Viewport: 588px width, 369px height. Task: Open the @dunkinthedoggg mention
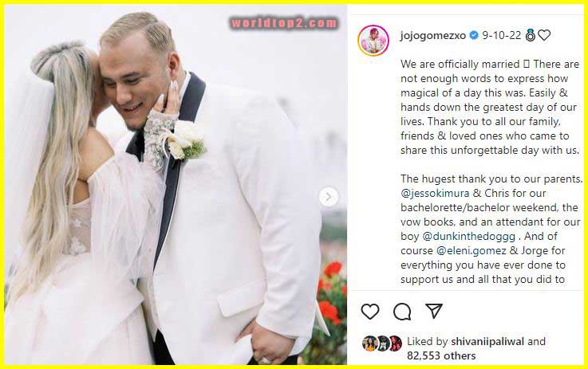pos(469,237)
